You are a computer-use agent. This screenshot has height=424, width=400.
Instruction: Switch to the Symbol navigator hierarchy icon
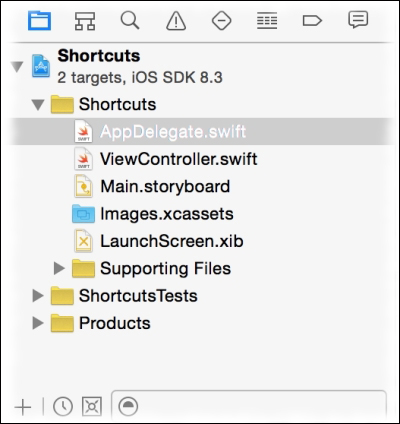tap(85, 21)
